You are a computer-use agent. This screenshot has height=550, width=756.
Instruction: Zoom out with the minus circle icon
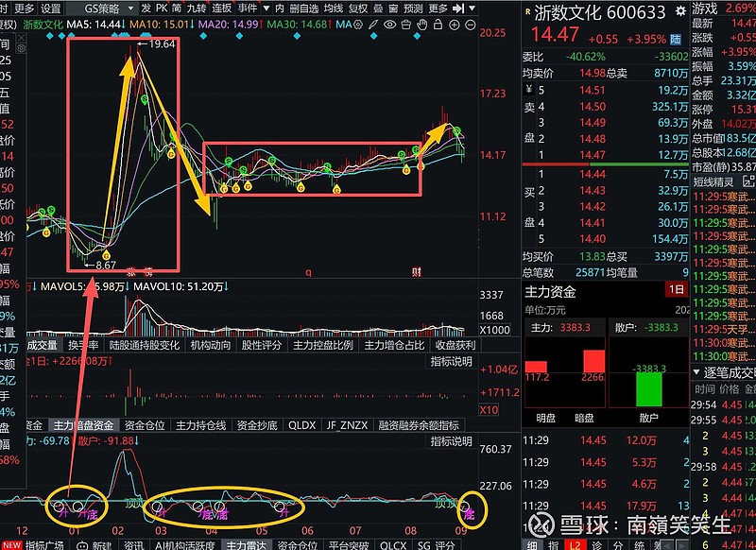coord(470,25)
